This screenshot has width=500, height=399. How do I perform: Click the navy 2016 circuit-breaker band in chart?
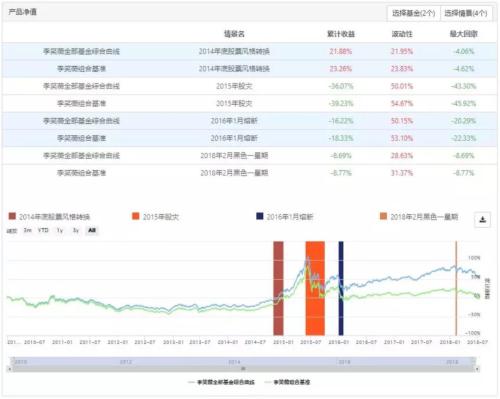tap(341, 288)
